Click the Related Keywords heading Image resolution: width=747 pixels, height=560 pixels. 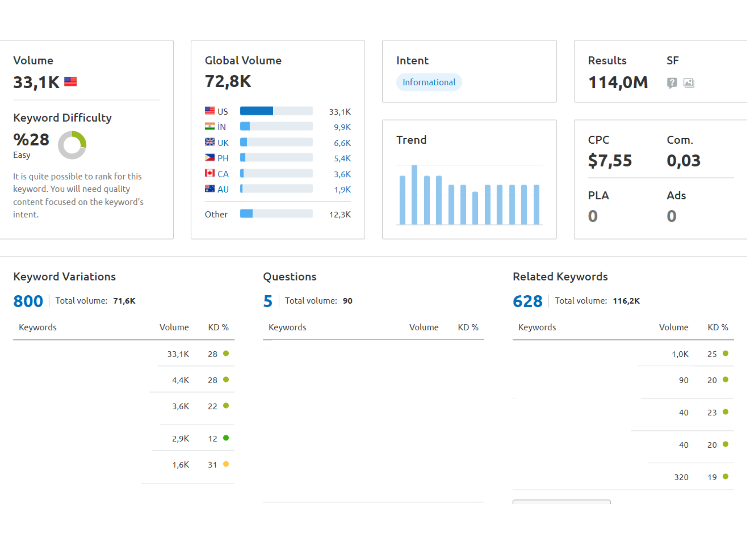[x=560, y=277]
